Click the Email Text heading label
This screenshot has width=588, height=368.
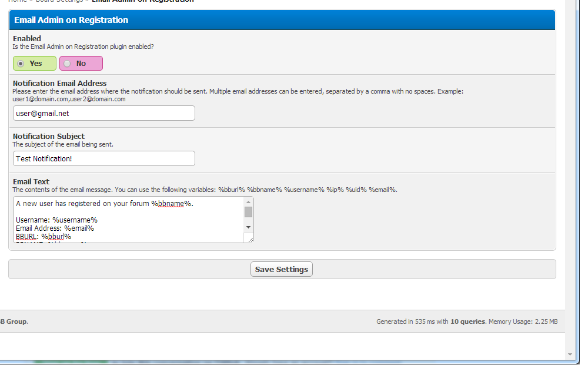tap(31, 181)
